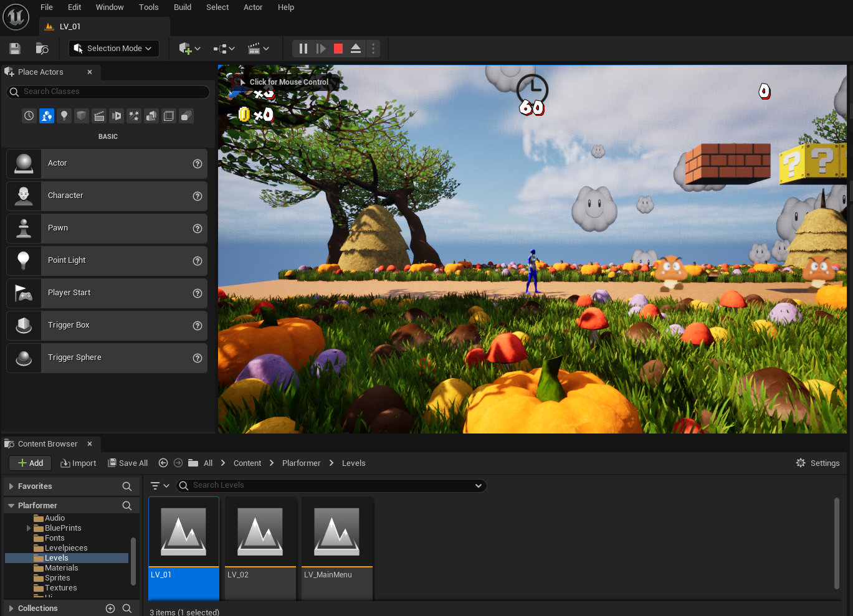Screen dimensions: 853x616
Task: Pause the play session
Action: pos(303,49)
